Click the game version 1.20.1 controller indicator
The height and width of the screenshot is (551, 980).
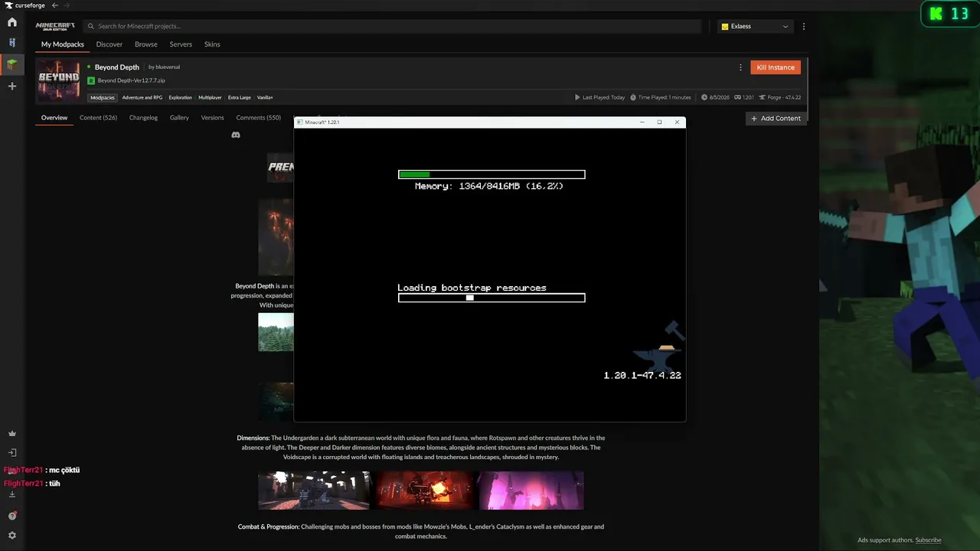pyautogui.click(x=744, y=97)
